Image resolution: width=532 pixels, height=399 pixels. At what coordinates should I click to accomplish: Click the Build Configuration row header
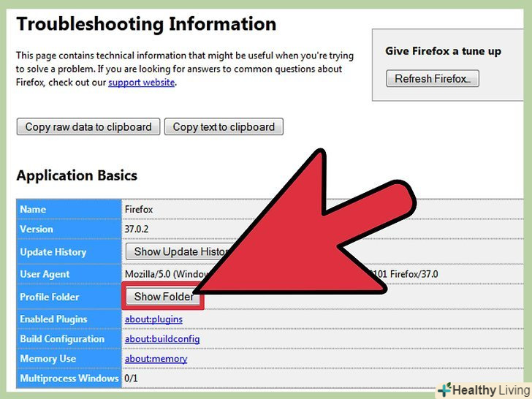tap(69, 339)
